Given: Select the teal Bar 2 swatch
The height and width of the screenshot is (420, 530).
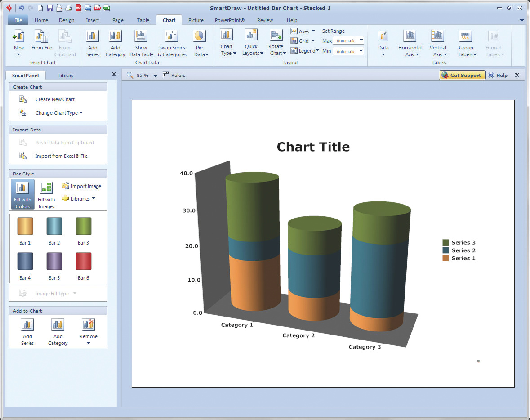Looking at the screenshot, I should 54,226.
